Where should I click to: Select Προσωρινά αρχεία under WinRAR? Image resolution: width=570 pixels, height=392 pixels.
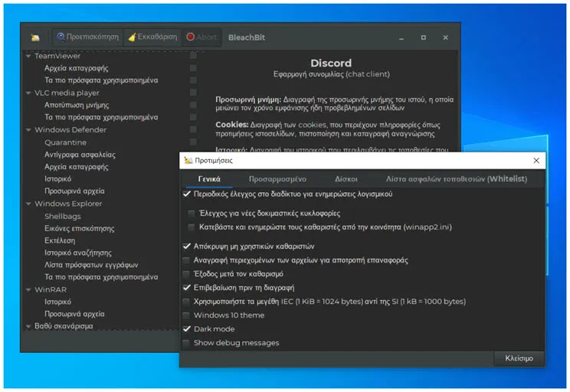(74, 314)
